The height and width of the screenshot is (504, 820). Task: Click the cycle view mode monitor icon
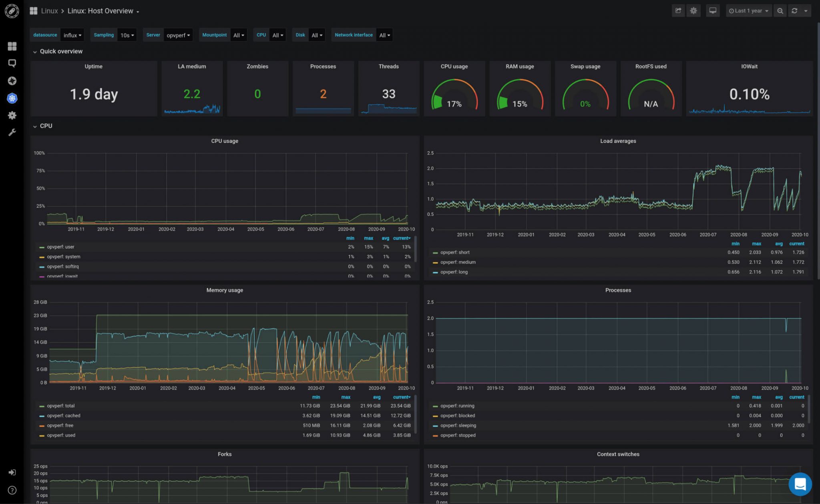point(713,11)
